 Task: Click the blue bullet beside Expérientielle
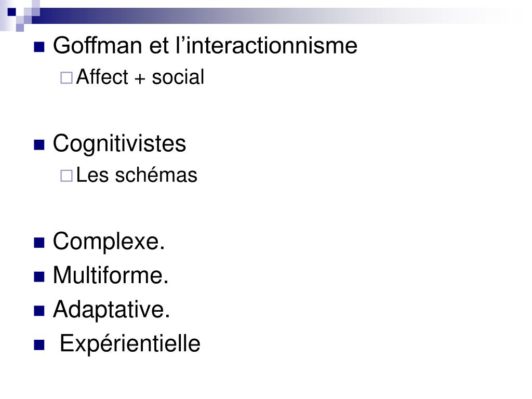39,345
